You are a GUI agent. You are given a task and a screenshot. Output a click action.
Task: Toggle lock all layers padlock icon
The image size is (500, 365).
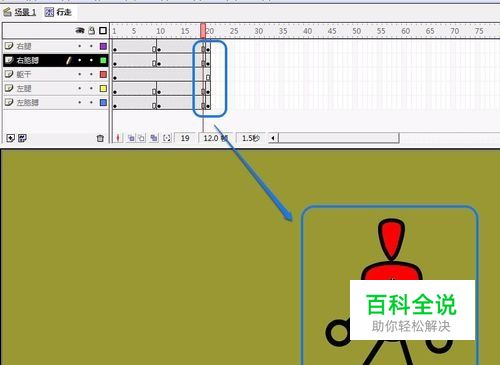click(92, 31)
